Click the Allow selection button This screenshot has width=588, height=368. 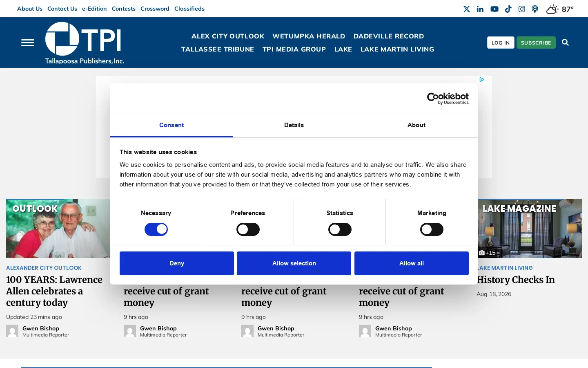294,263
